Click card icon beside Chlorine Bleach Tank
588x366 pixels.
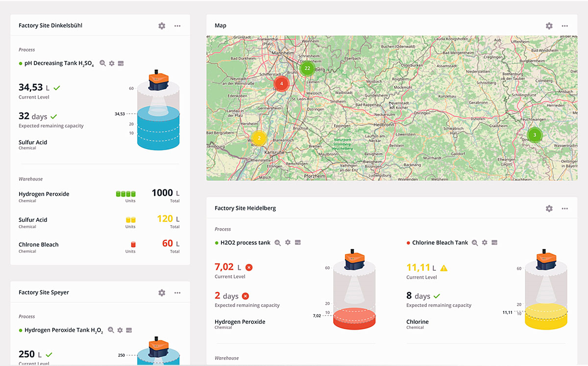click(494, 243)
